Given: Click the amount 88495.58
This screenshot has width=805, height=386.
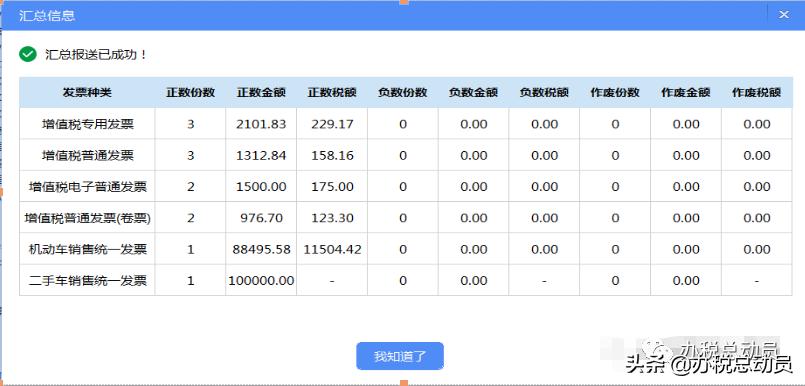Looking at the screenshot, I should (x=261, y=249).
